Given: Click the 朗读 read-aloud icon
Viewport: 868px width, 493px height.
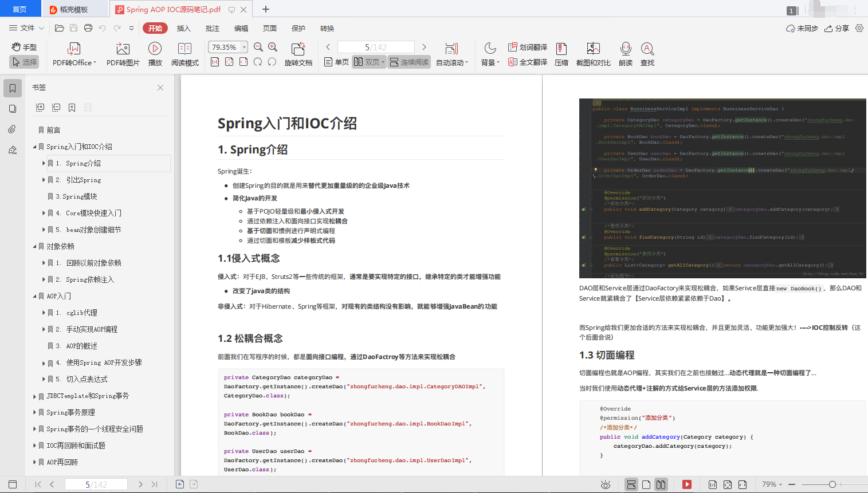Looking at the screenshot, I should [626, 49].
